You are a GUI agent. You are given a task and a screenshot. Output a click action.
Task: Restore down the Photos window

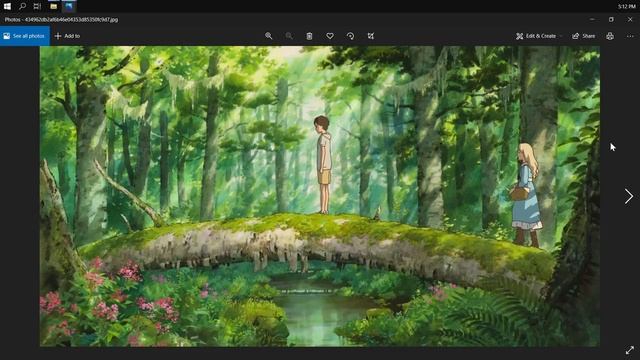click(x=611, y=19)
